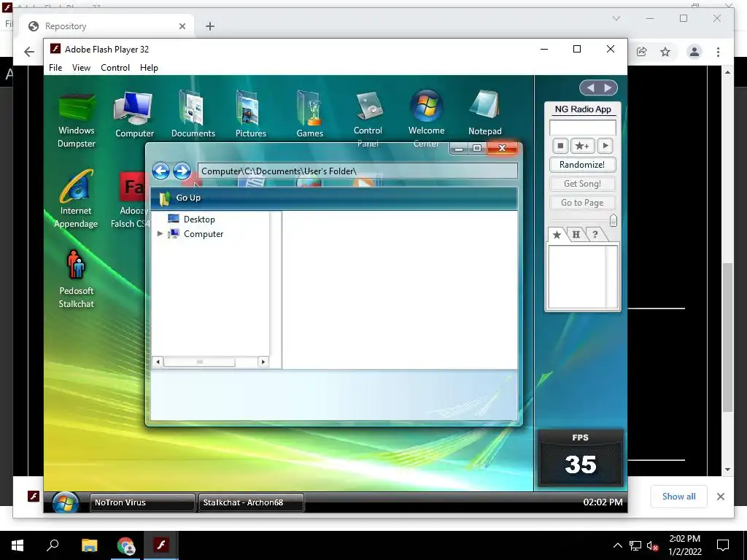Click the tree pane left scroll arrow
The width and height of the screenshot is (747, 560).
tap(158, 362)
